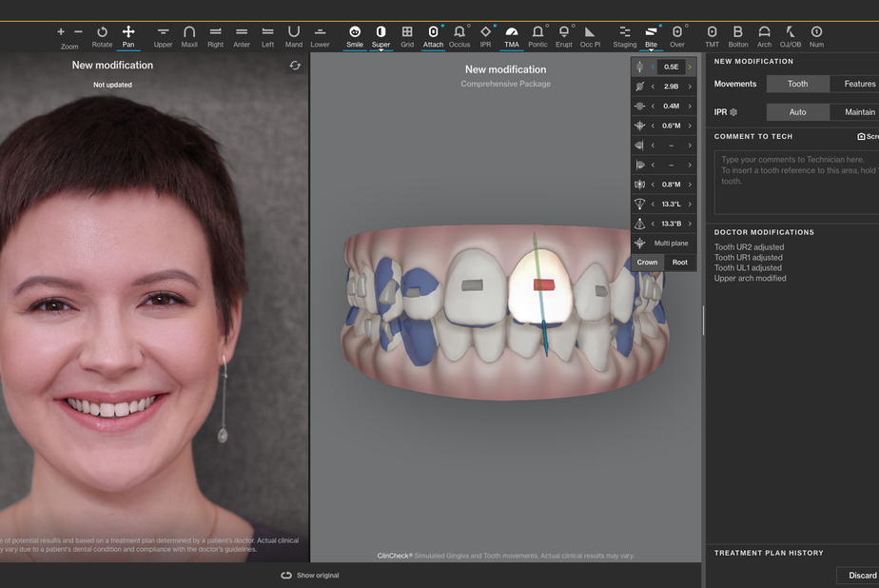
Task: Select the Features movements tab
Action: pyautogui.click(x=858, y=84)
